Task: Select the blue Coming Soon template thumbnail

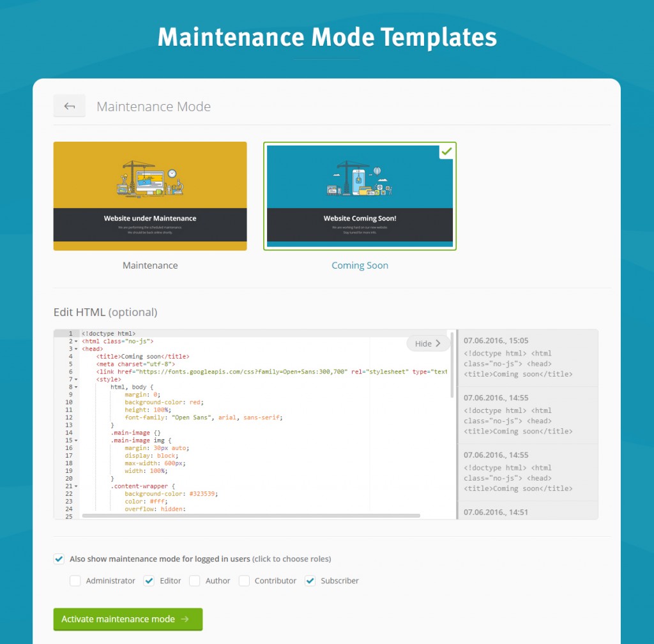Action: tap(360, 196)
